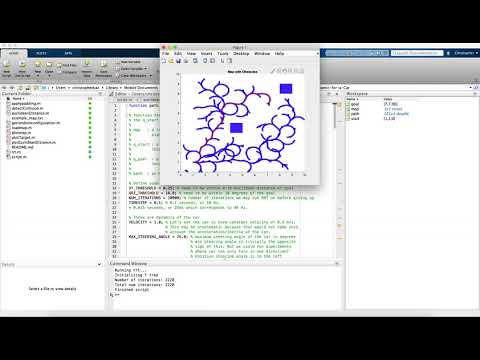Click the Save Workspace icon
Screen dimensions: 480x360
coord(104,64)
